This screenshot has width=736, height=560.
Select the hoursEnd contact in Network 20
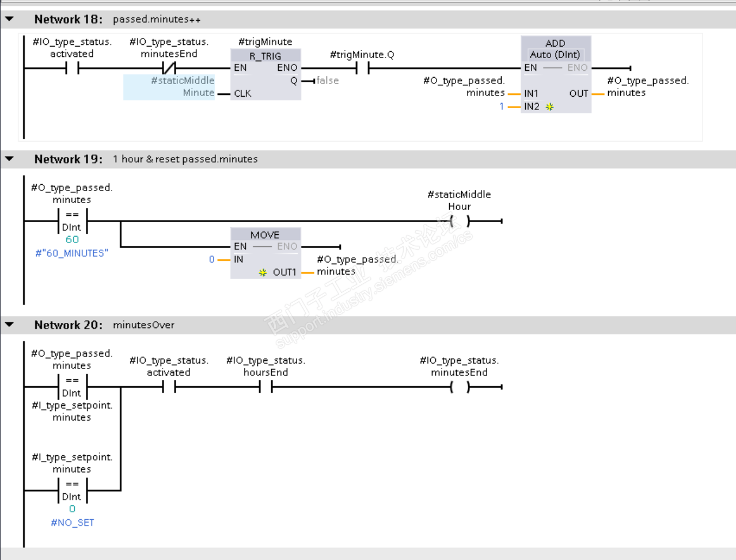[x=265, y=387]
